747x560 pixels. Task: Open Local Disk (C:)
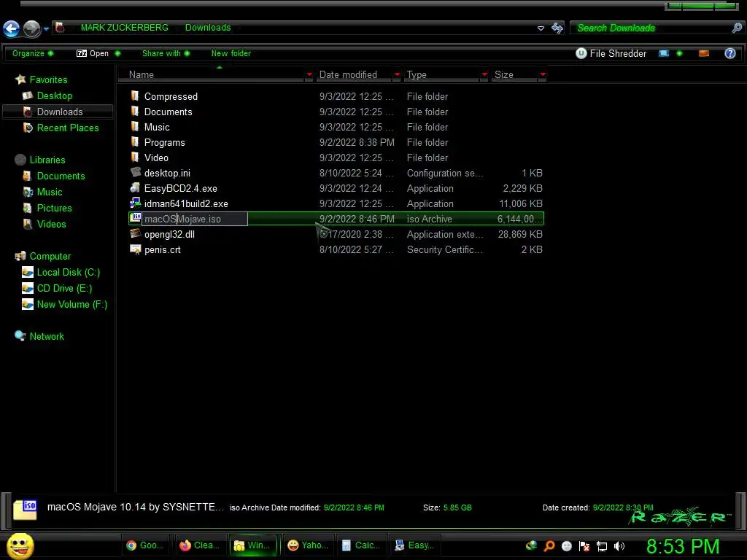(x=68, y=273)
